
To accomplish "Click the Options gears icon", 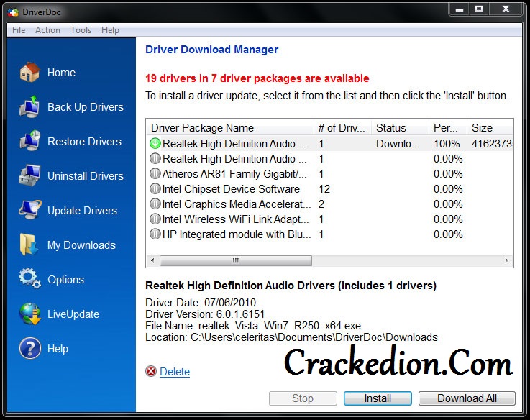I will point(29,278).
